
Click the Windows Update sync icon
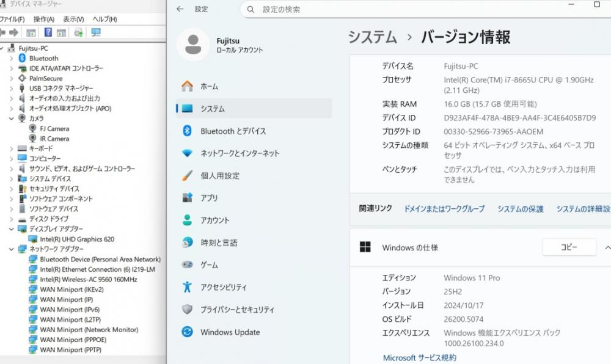point(188,332)
